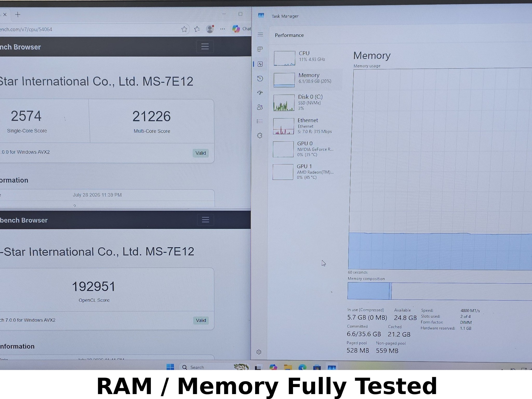This screenshot has height=399, width=532.
Task: Open File Explorer from taskbar
Action: tap(288, 367)
